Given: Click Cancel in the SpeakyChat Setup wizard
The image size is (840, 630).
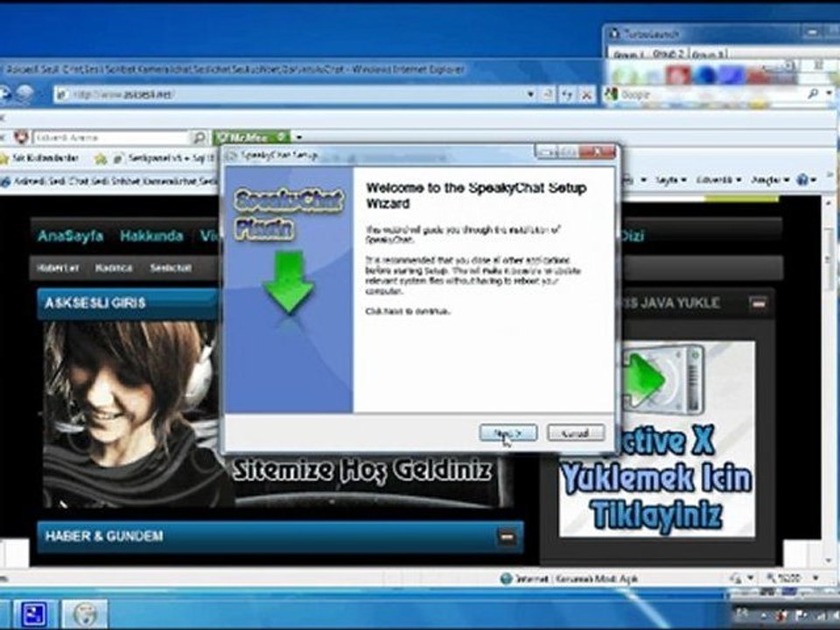Looking at the screenshot, I should pos(576,433).
